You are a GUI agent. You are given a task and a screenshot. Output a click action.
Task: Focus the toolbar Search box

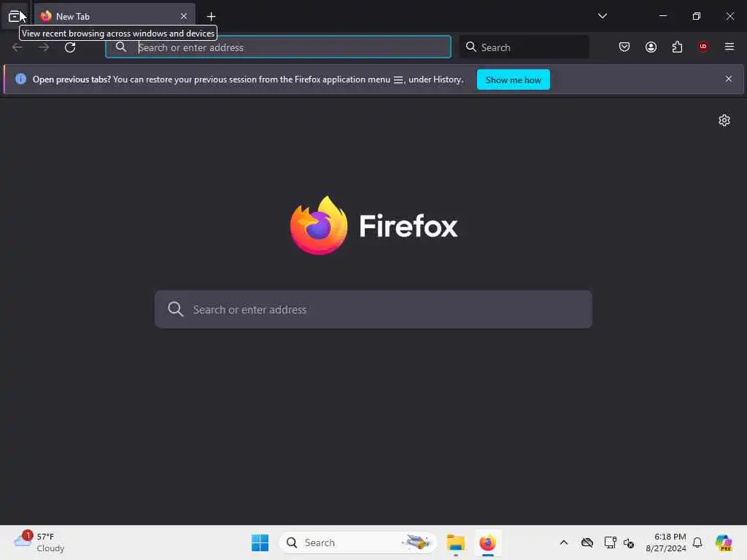tap(524, 47)
